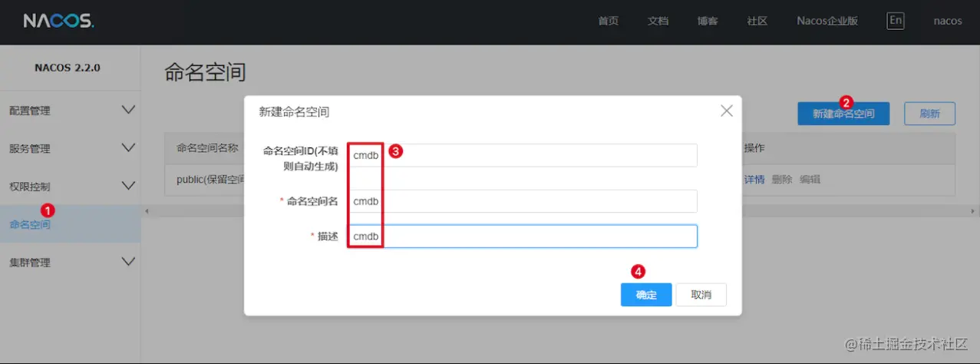This screenshot has width=980, height=364.
Task: Open the 博客 header link
Action: (x=708, y=22)
